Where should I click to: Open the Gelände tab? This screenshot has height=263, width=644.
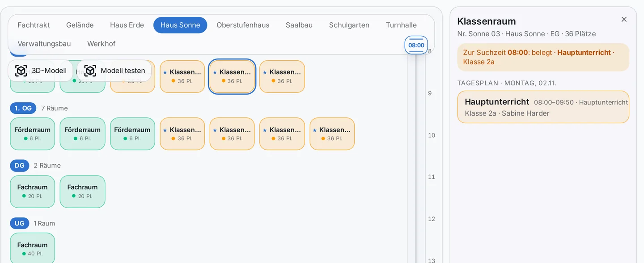80,25
